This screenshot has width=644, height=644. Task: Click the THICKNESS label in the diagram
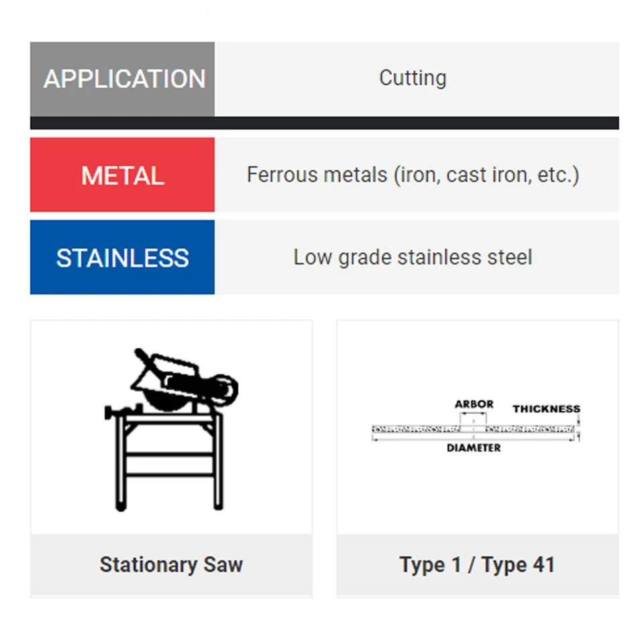point(546,409)
